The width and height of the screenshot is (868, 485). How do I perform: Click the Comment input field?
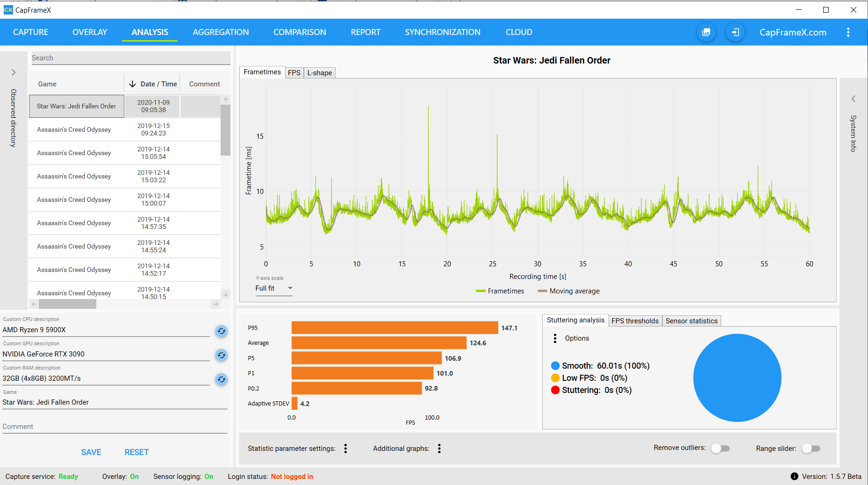115,427
